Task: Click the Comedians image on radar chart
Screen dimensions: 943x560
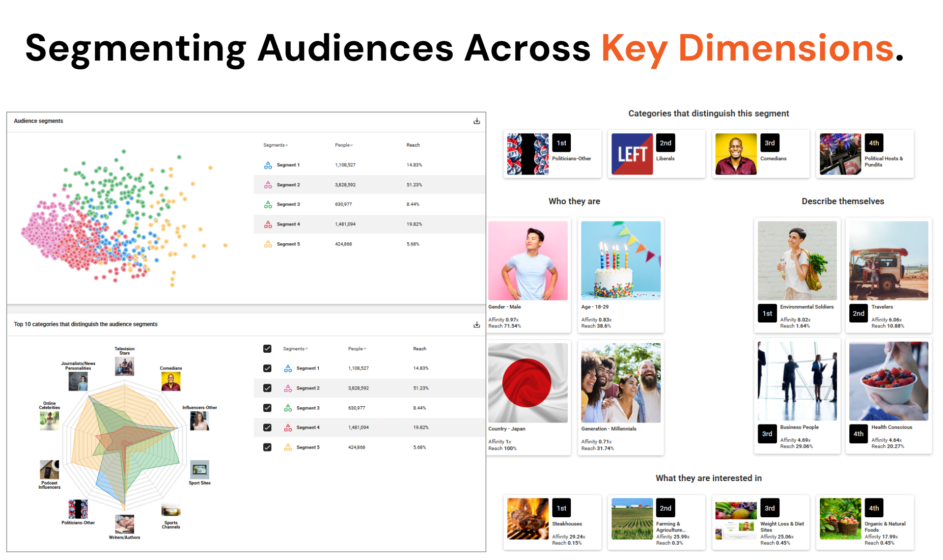Action: click(x=171, y=381)
